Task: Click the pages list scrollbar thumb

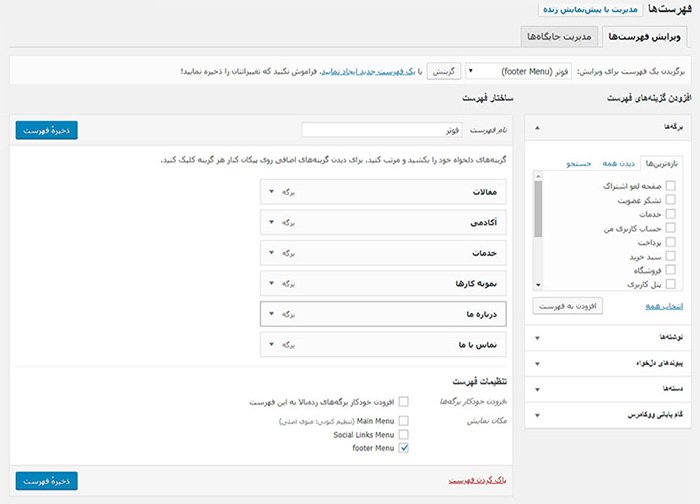Action: click(538, 209)
